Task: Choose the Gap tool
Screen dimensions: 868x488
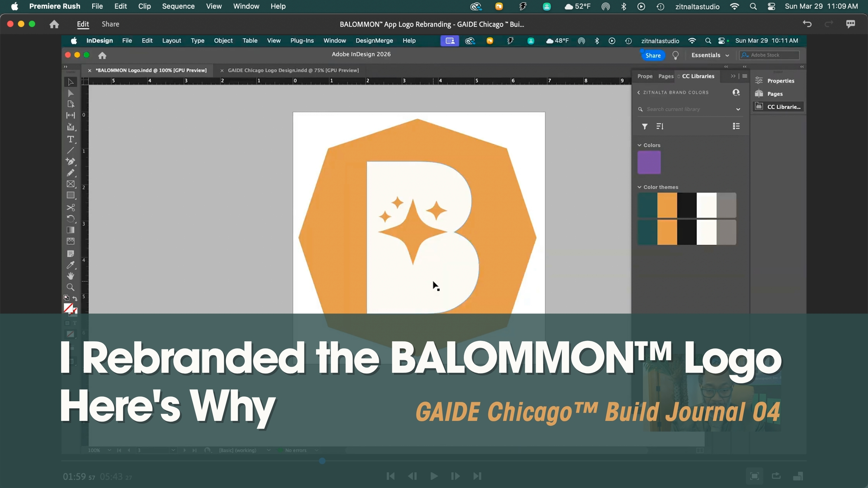Action: [71, 116]
